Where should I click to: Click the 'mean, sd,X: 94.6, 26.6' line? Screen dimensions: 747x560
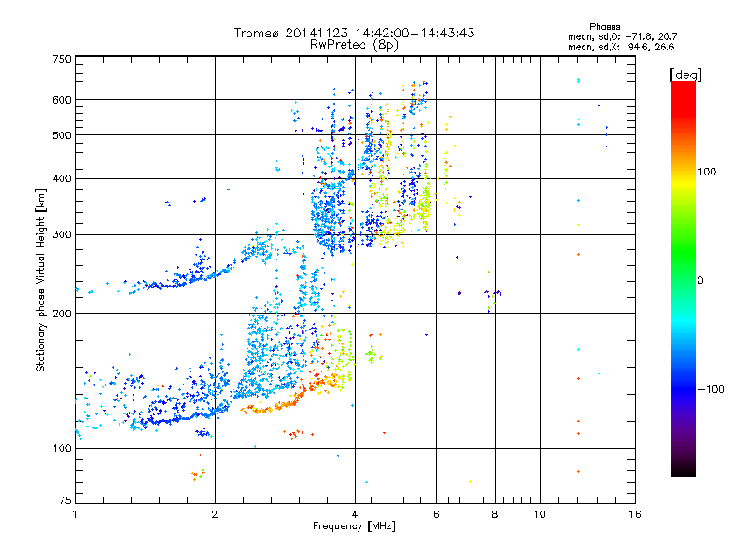[621, 47]
